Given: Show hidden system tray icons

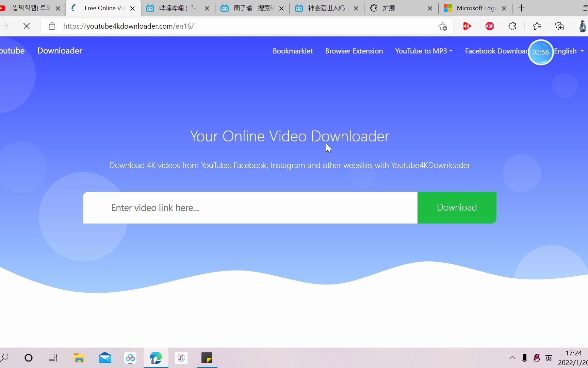Looking at the screenshot, I should 512,358.
